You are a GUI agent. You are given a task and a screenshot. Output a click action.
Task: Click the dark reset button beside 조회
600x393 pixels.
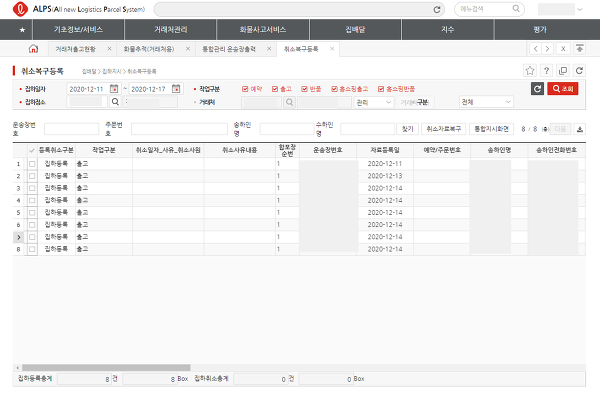point(537,89)
